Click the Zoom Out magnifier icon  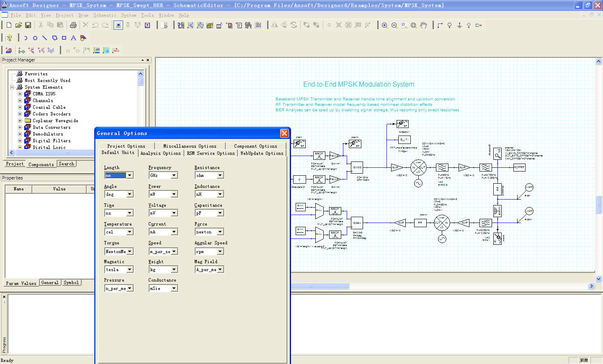394,25
